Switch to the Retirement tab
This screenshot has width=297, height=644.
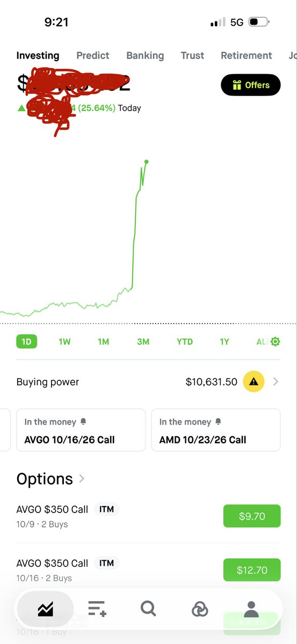tap(247, 55)
